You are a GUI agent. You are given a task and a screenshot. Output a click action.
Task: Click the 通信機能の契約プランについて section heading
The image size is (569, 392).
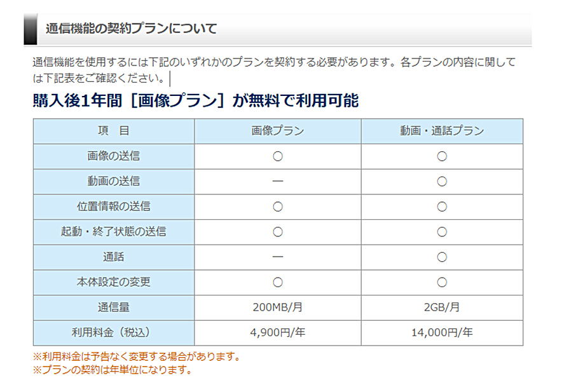(x=131, y=29)
